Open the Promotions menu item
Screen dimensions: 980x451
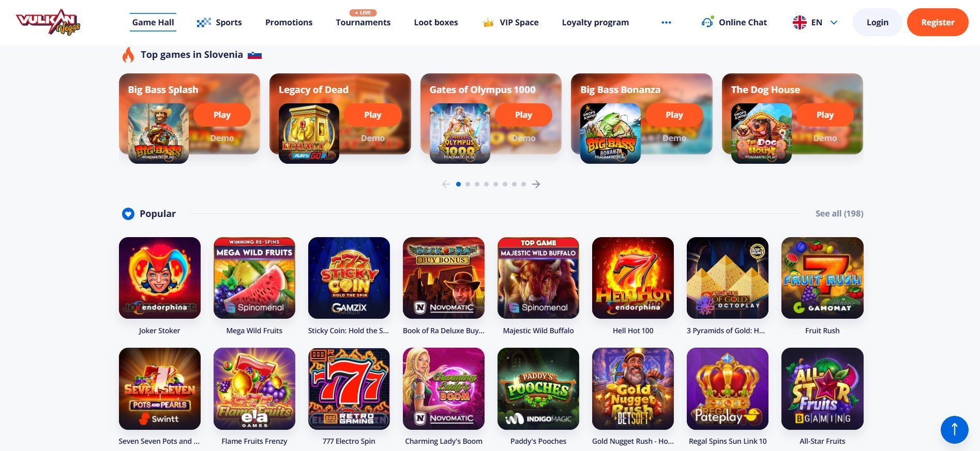[289, 22]
